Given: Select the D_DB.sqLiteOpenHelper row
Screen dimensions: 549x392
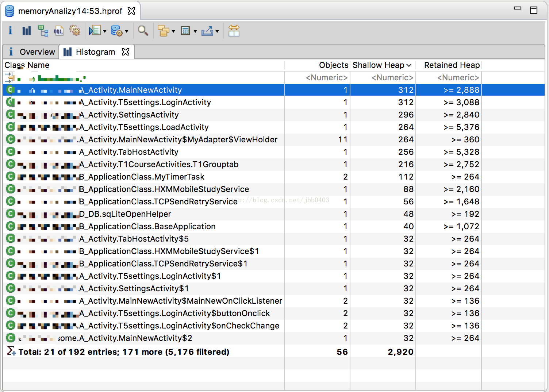Looking at the screenshot, I should click(x=274, y=214).
